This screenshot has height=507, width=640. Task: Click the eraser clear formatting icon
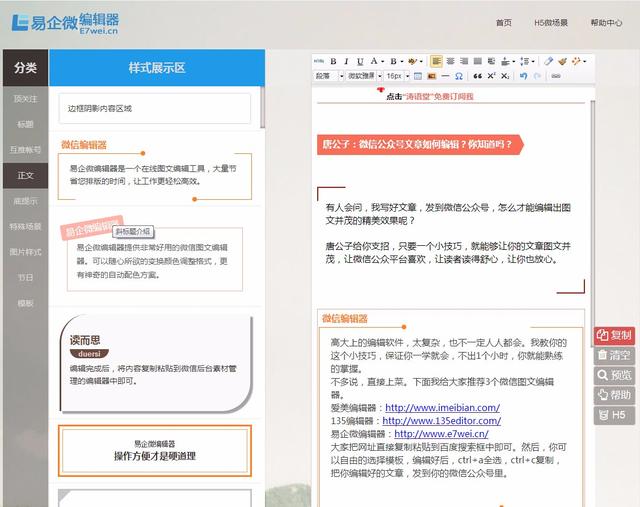tap(549, 61)
